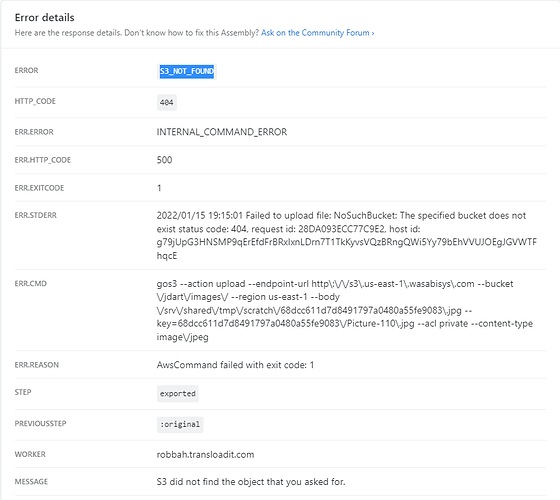Click the S3 did not find the object message
The height and width of the screenshot is (500, 560).
tap(251, 482)
